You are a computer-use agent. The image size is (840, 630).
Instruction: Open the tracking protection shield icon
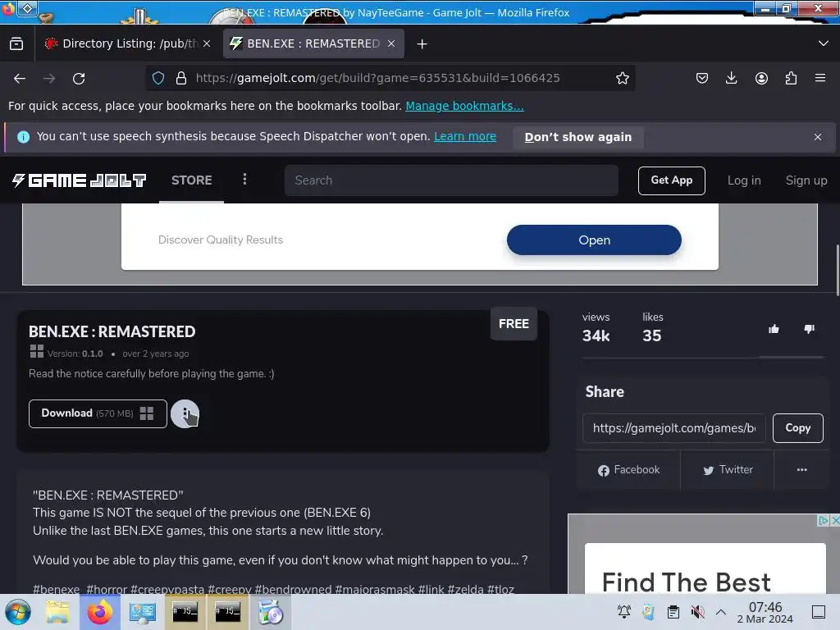158,78
